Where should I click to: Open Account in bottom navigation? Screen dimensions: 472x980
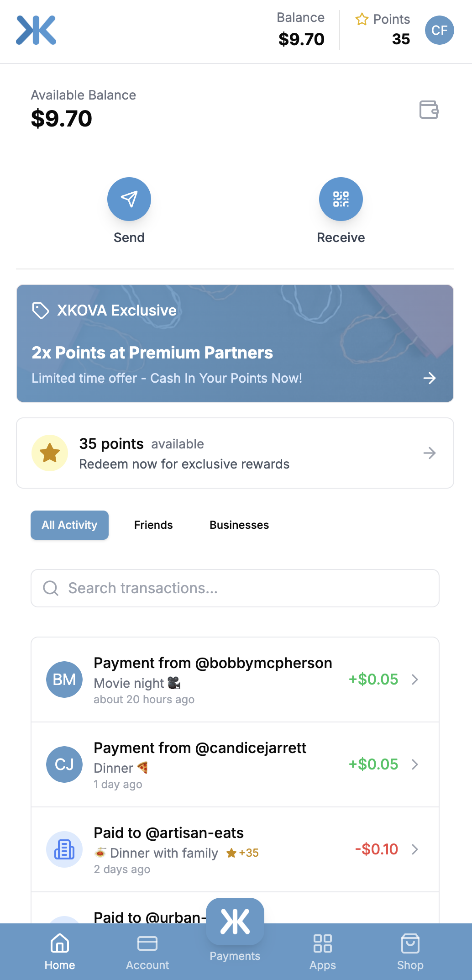click(x=147, y=952)
